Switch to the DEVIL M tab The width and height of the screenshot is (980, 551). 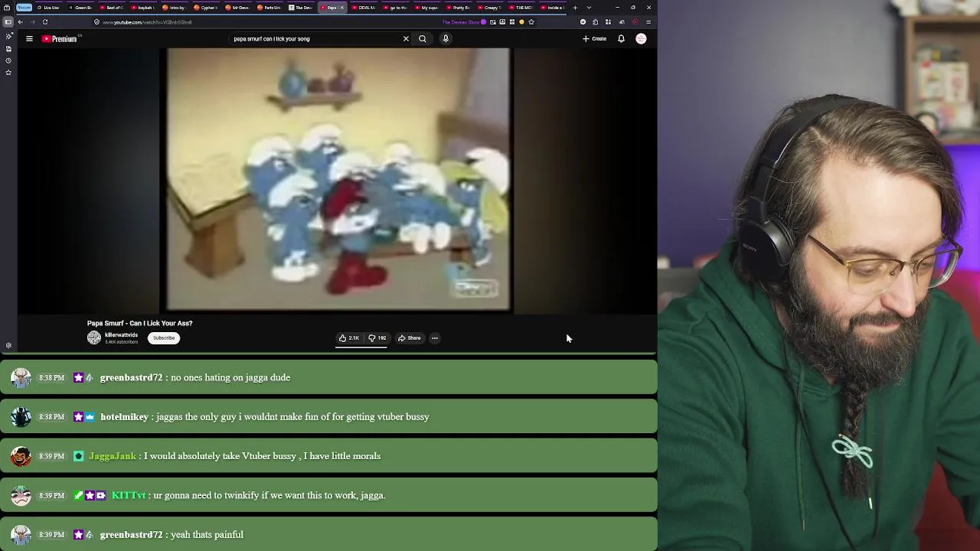pos(363,8)
